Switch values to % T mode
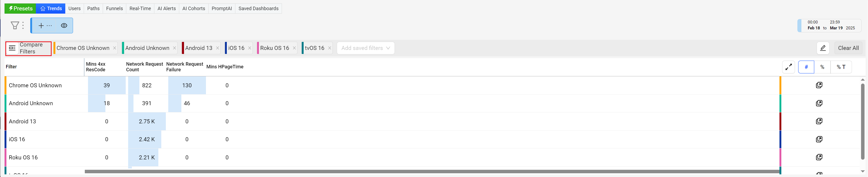The height and width of the screenshot is (177, 868). pyautogui.click(x=841, y=67)
